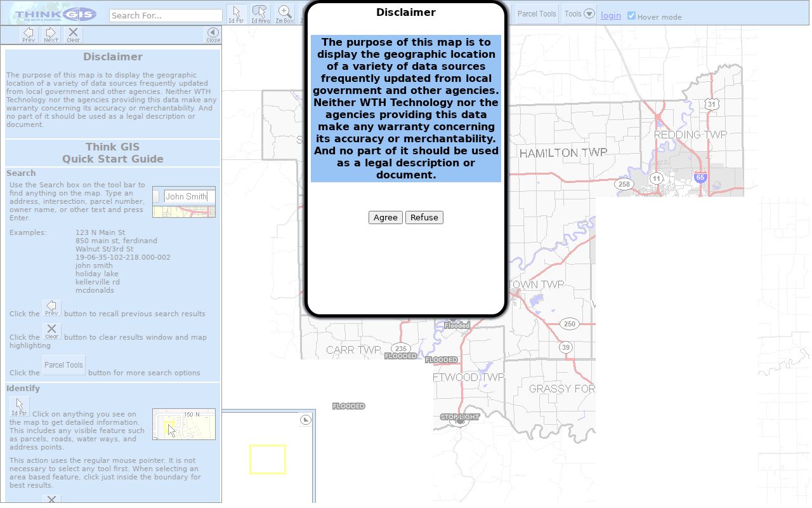Click the Clear results button in panel header
This screenshot has height=508, width=812.
click(x=74, y=35)
